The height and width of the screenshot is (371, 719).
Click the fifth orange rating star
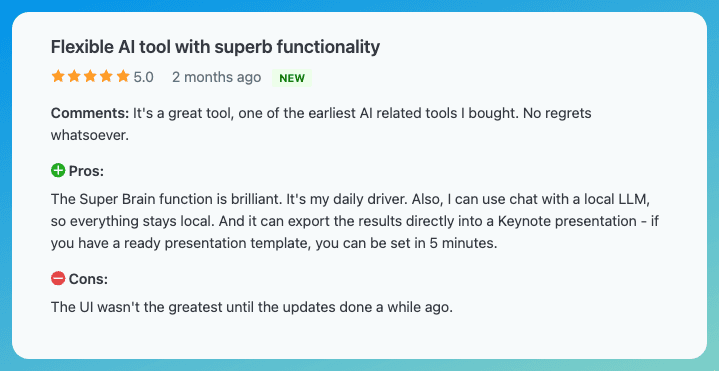[123, 77]
